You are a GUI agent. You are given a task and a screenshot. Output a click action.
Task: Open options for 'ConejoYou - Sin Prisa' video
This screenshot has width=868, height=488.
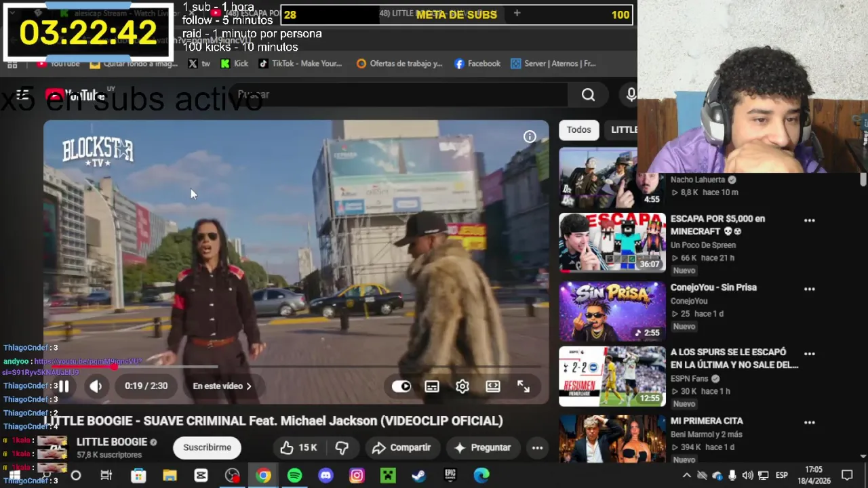(809, 289)
